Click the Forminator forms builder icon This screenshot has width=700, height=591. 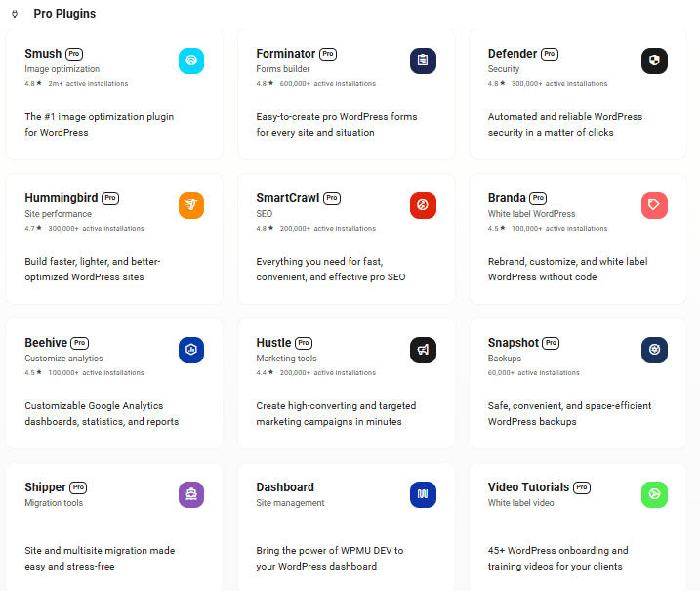pos(423,61)
